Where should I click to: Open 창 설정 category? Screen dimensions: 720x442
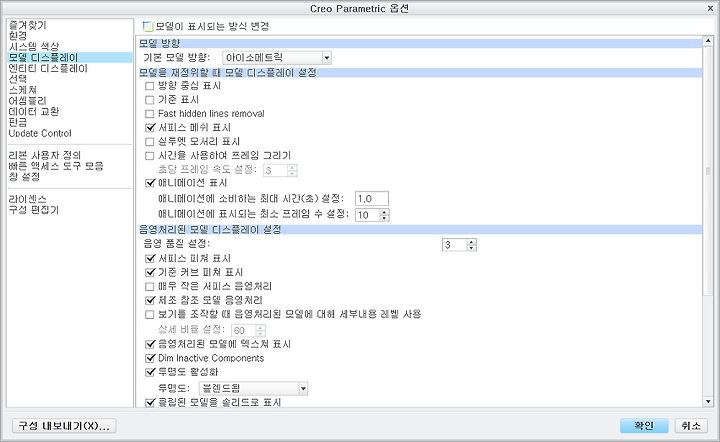pos(24,177)
